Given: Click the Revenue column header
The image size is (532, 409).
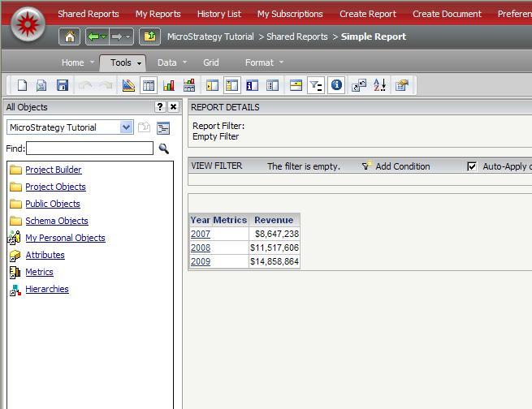Looking at the screenshot, I should [x=274, y=220].
